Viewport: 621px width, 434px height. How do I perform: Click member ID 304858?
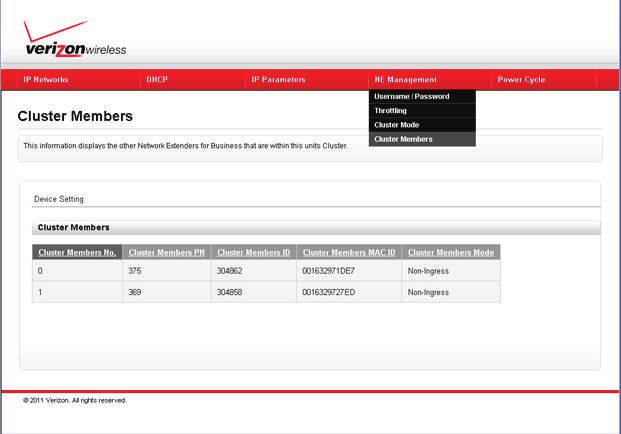(x=230, y=292)
